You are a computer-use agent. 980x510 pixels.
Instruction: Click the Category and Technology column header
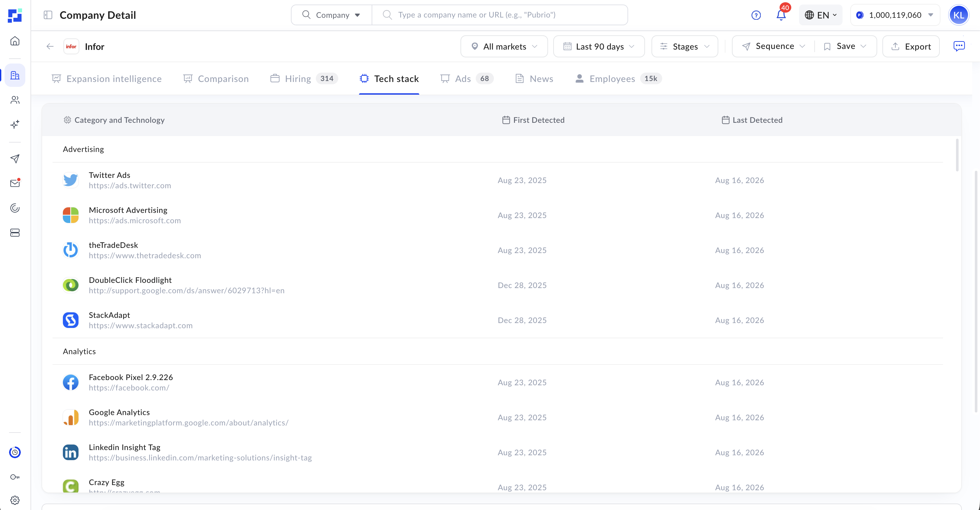click(114, 120)
